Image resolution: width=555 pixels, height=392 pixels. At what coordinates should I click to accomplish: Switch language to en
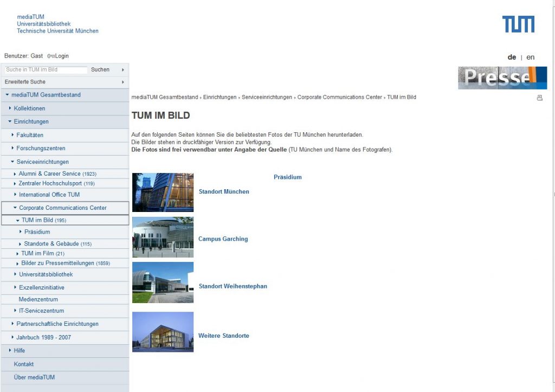tap(530, 57)
